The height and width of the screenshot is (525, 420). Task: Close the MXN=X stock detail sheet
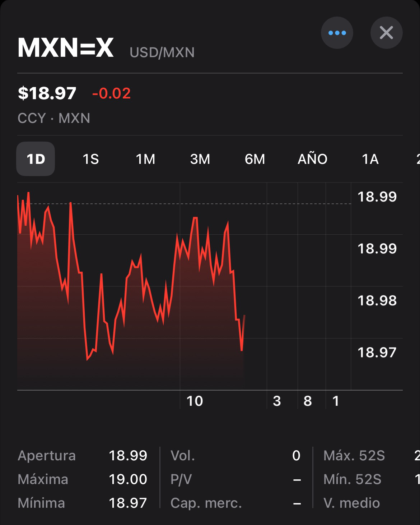pyautogui.click(x=386, y=33)
